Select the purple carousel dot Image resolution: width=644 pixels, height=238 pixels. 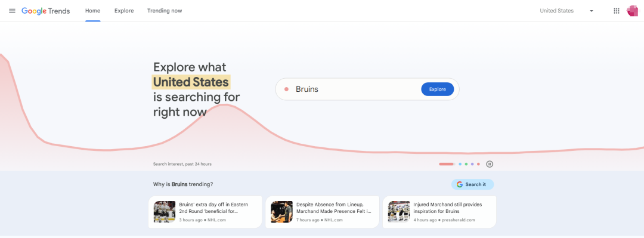point(472,164)
